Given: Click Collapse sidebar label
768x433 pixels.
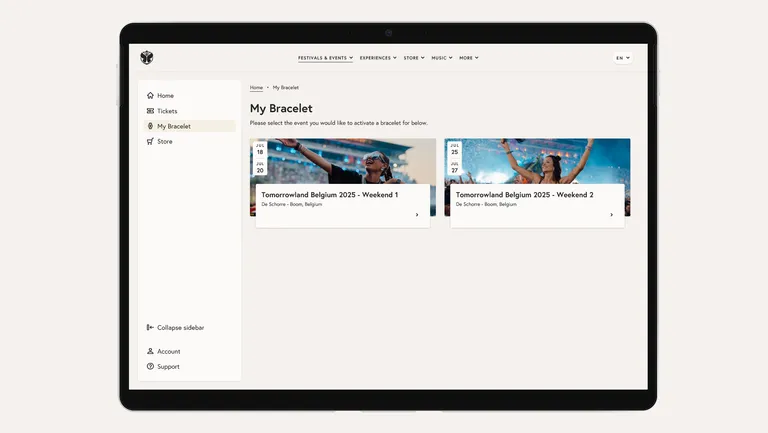Looking at the screenshot, I should pyautogui.click(x=181, y=328).
